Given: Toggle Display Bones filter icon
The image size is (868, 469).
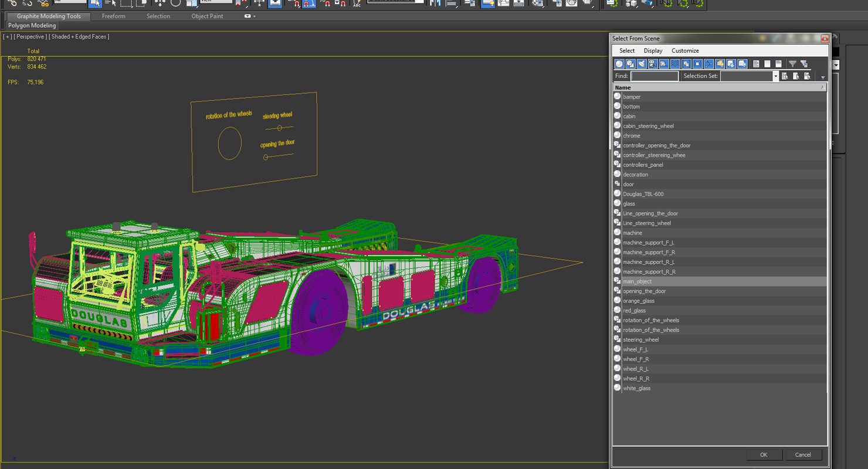Looking at the screenshot, I should point(708,64).
